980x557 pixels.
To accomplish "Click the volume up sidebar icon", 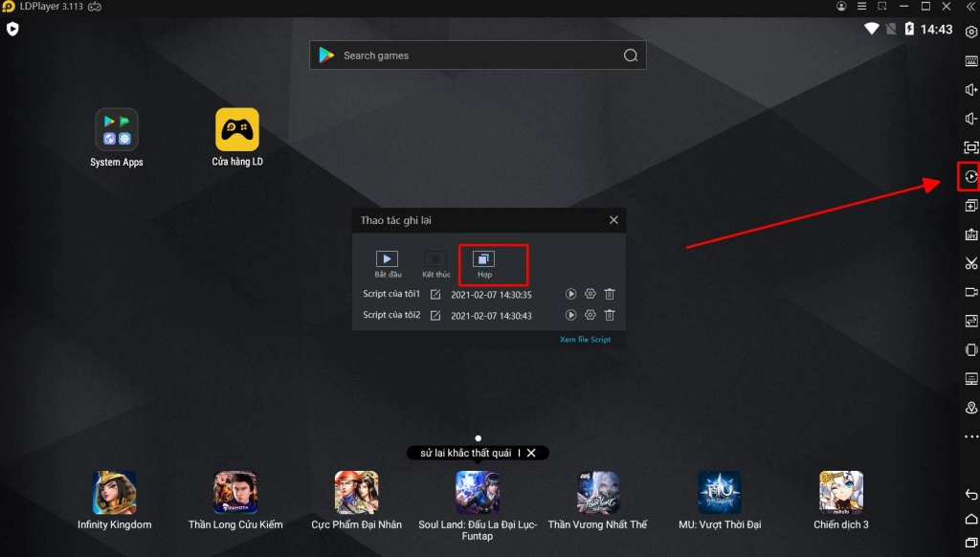I will [970, 90].
